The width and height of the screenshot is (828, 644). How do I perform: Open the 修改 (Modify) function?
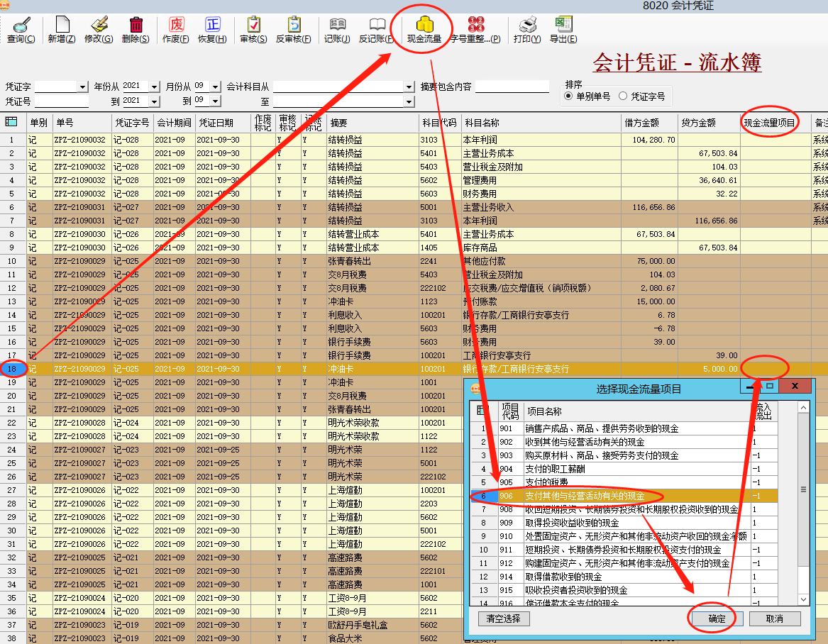99,30
